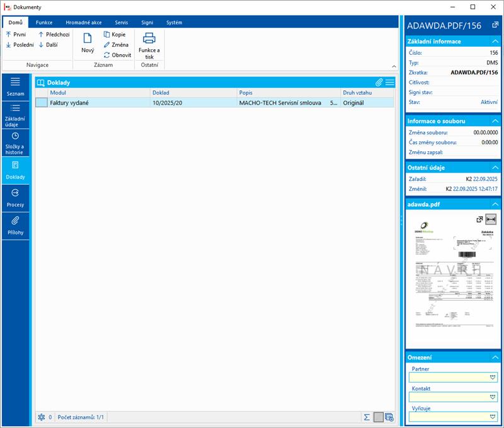
Task: Collapse the Ostatní údaje section
Action: pos(495,168)
